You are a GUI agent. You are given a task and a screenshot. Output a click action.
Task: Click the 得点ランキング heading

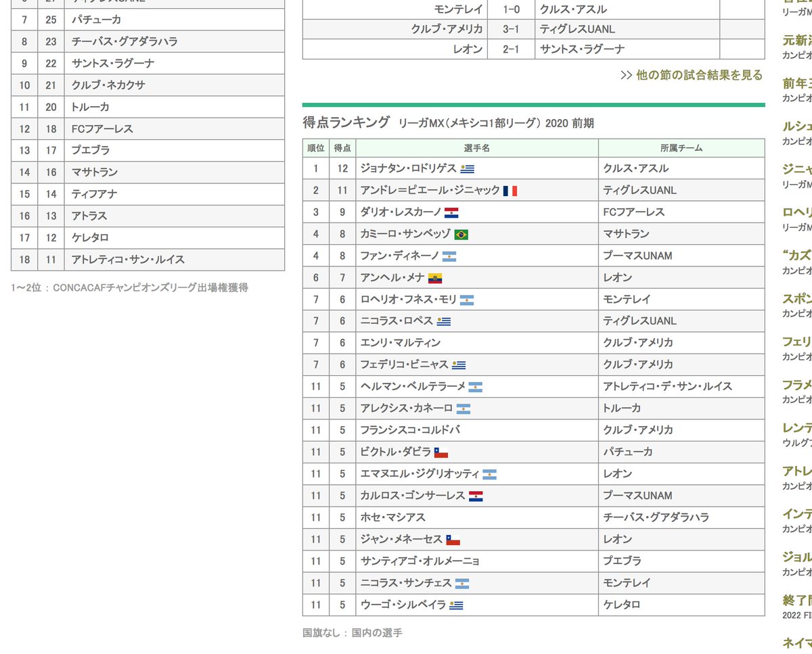click(x=346, y=122)
